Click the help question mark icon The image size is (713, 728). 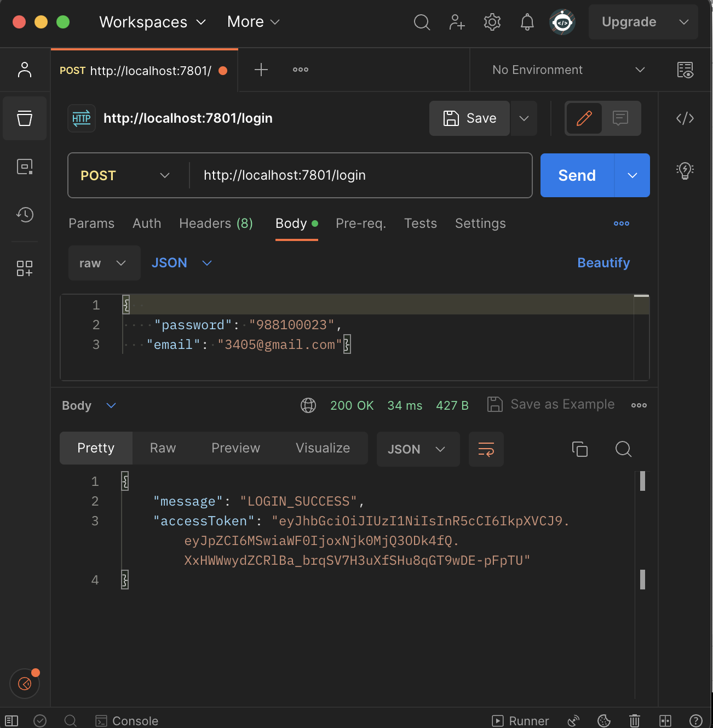[x=695, y=721]
